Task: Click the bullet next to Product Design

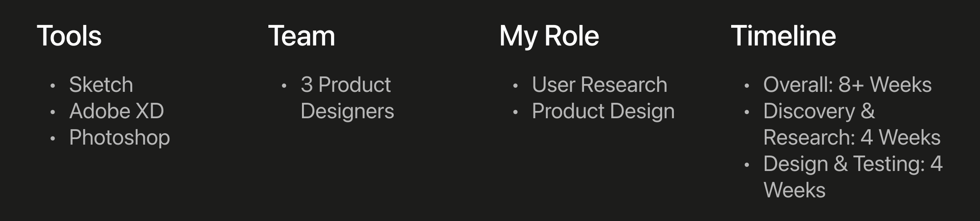Action: pos(515,112)
